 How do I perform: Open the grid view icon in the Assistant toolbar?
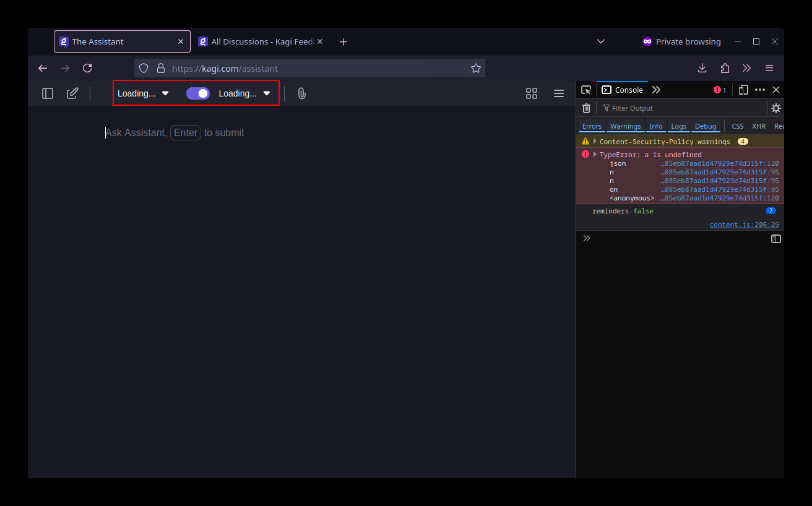coord(531,93)
